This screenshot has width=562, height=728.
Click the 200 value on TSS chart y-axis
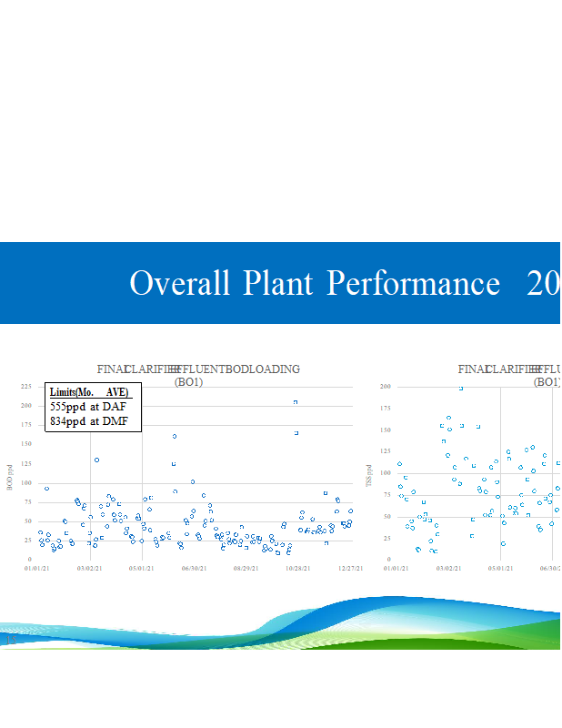coord(385,387)
